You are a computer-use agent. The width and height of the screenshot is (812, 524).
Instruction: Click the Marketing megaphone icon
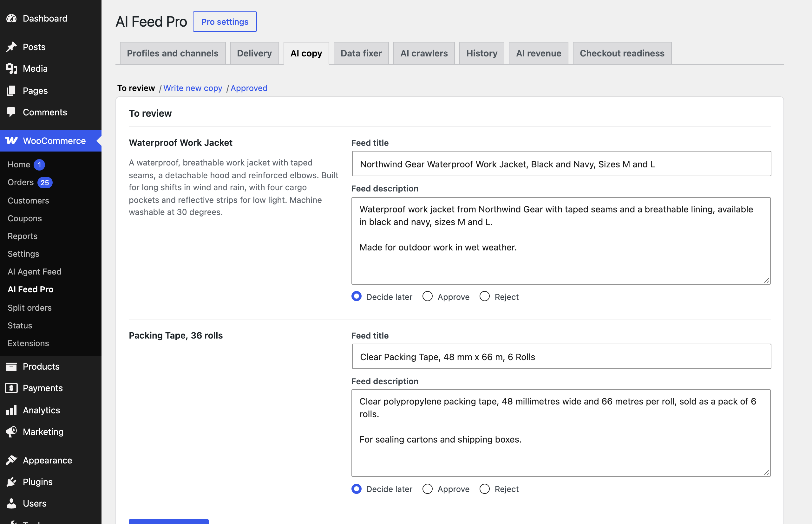pos(11,432)
